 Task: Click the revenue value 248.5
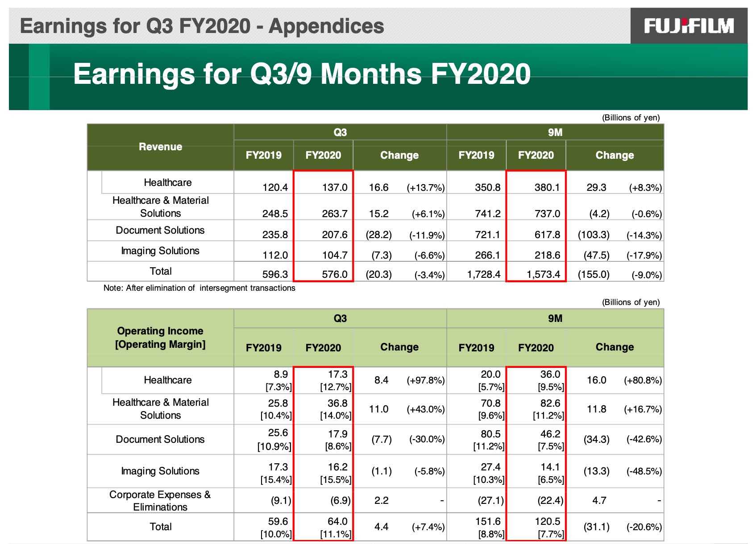[275, 214]
